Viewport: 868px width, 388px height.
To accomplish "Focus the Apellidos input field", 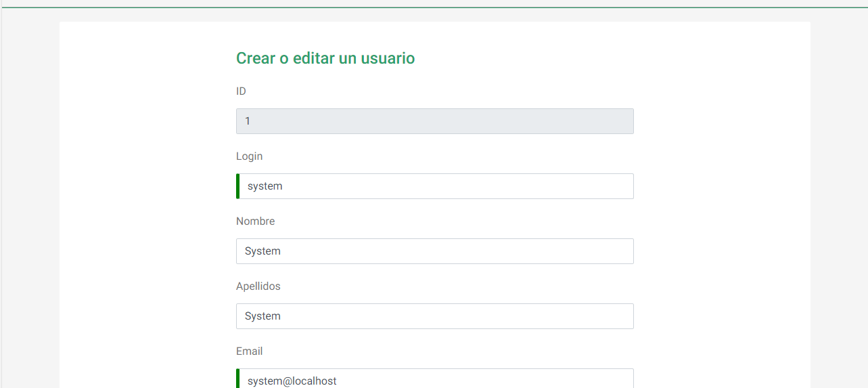I will pyautogui.click(x=434, y=316).
